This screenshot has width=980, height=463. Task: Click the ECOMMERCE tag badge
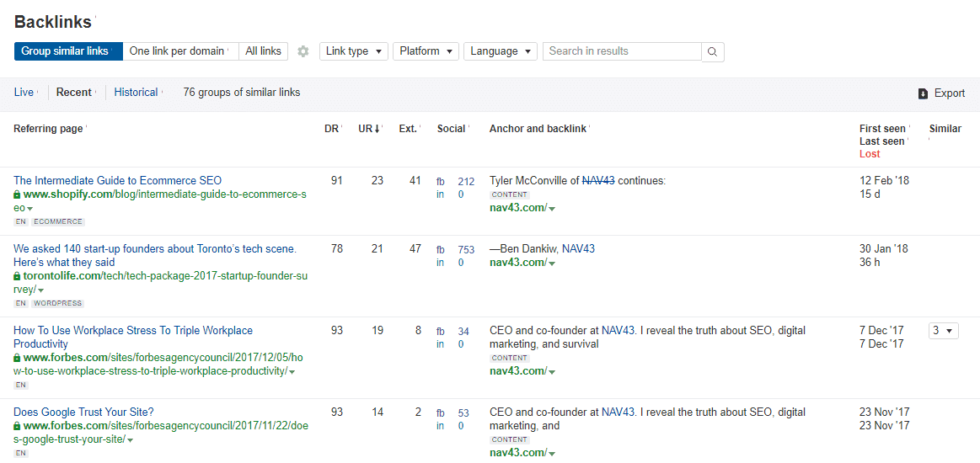tap(57, 221)
